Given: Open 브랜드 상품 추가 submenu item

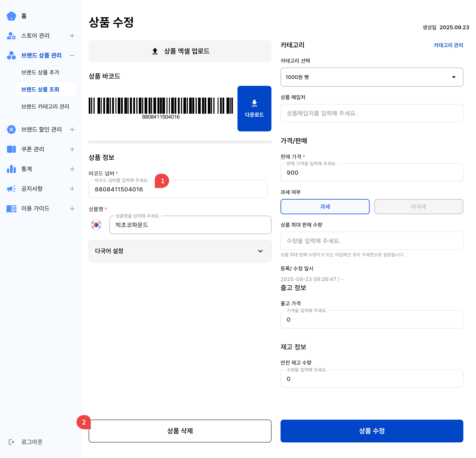Looking at the screenshot, I should pos(40,72).
